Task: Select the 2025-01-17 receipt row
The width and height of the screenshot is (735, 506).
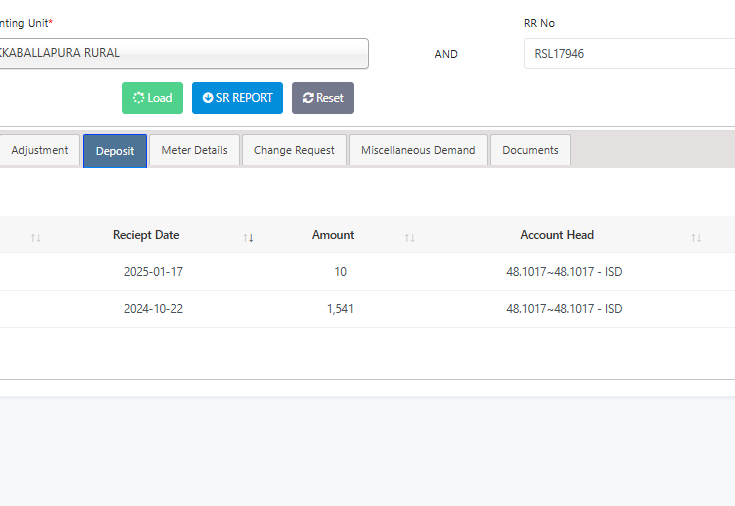Action: pos(153,271)
